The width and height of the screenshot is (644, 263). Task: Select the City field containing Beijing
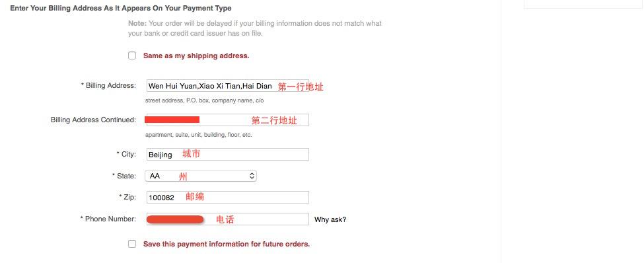click(x=227, y=155)
